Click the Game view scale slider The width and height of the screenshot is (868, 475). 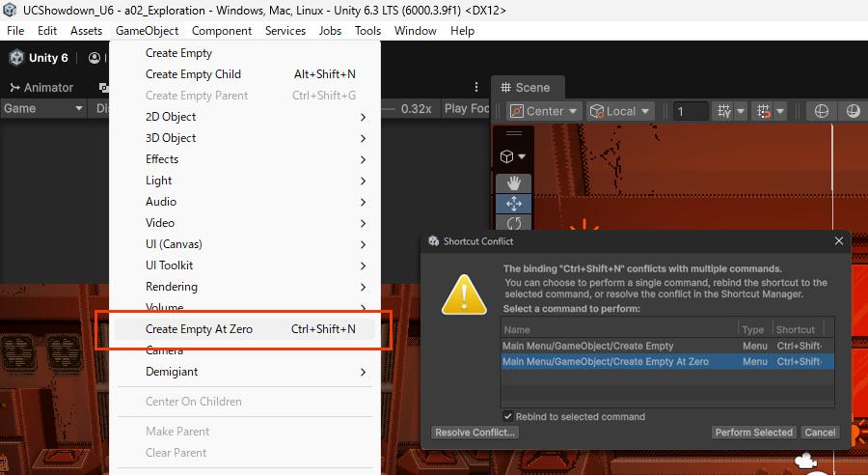pyautogui.click(x=389, y=108)
